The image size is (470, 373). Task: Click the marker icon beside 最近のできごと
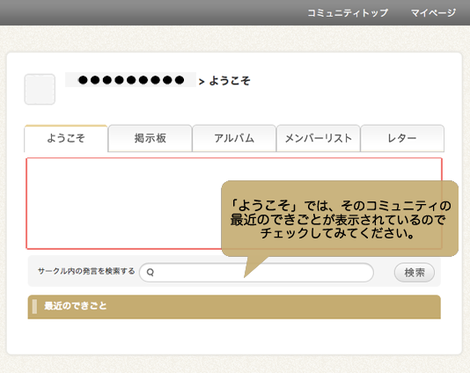click(35, 307)
